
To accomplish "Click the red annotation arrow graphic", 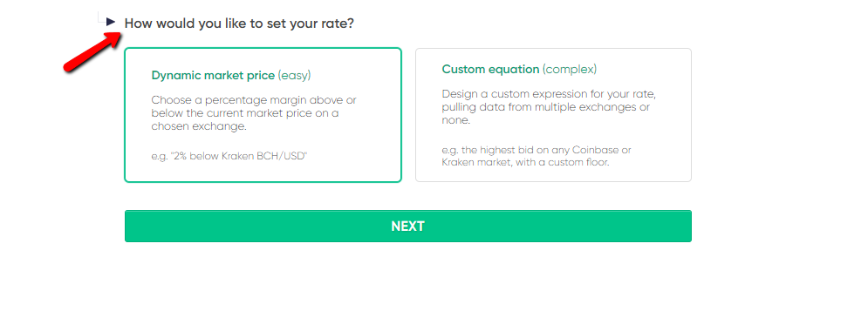I will pyautogui.click(x=92, y=52).
